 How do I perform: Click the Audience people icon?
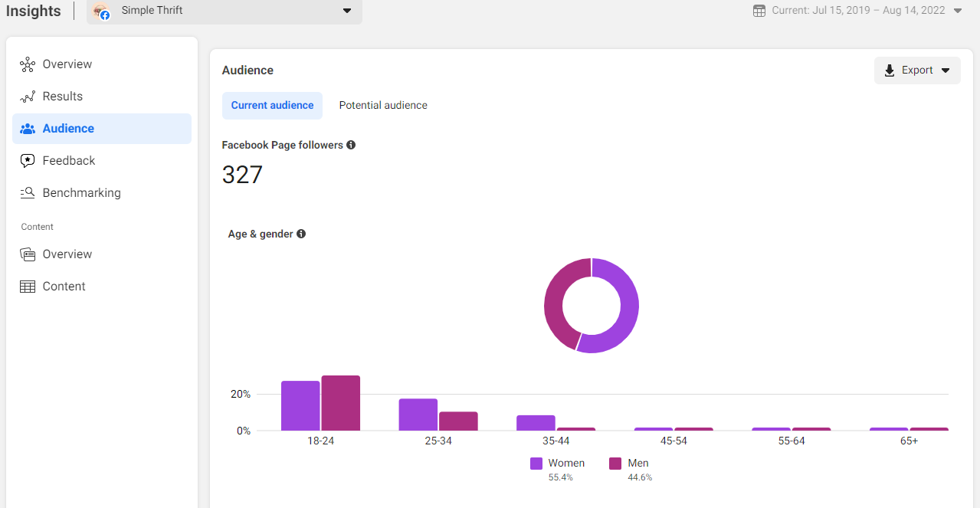tap(28, 129)
